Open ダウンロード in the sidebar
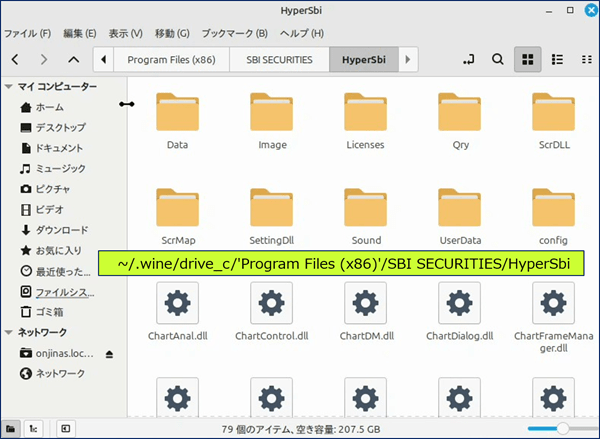Screen dimensions: 600x439 pyautogui.click(x=54, y=230)
